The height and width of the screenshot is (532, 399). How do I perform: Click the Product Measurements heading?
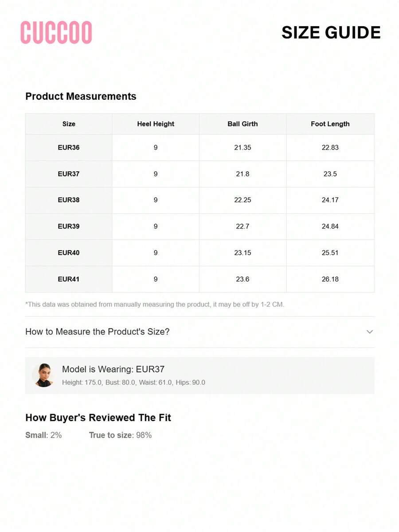81,96
